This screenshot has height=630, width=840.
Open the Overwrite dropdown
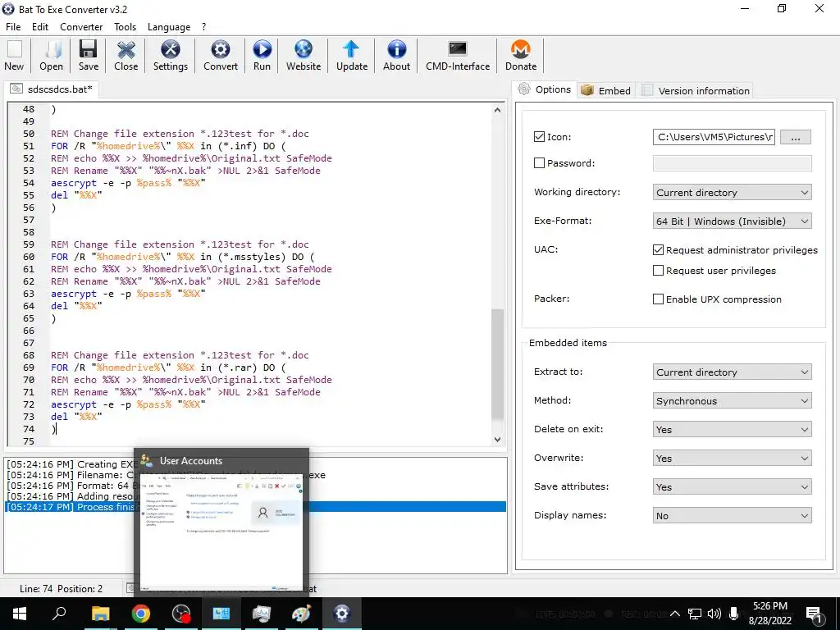[x=732, y=458]
